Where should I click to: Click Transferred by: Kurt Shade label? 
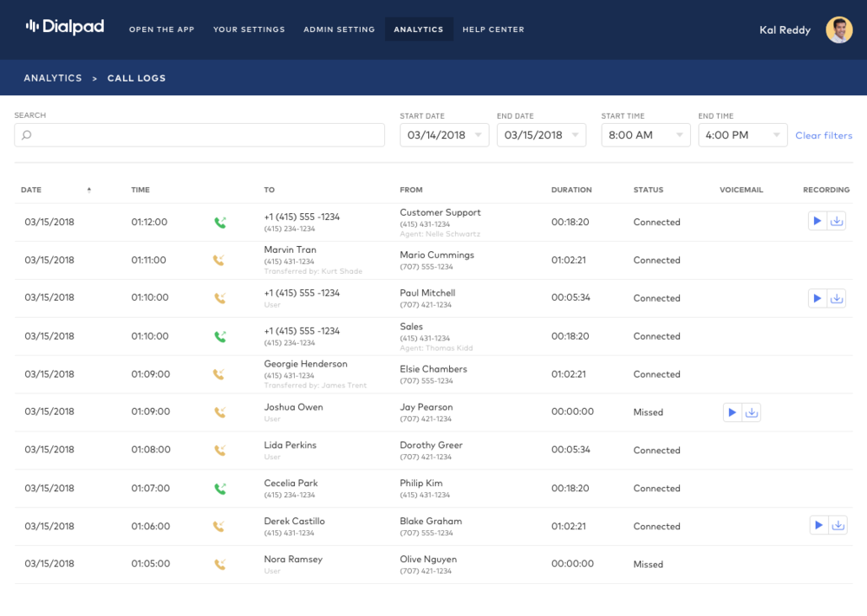click(313, 271)
